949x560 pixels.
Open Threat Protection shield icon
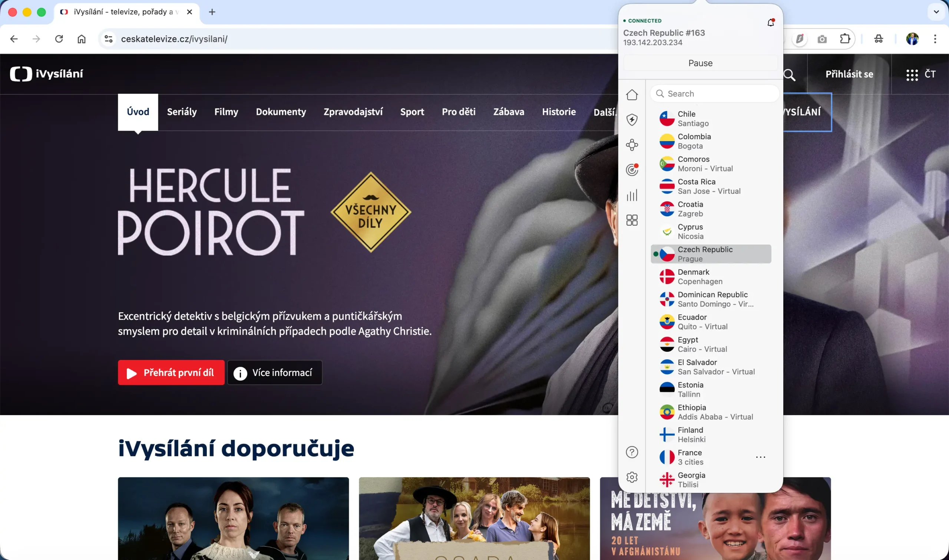[632, 120]
